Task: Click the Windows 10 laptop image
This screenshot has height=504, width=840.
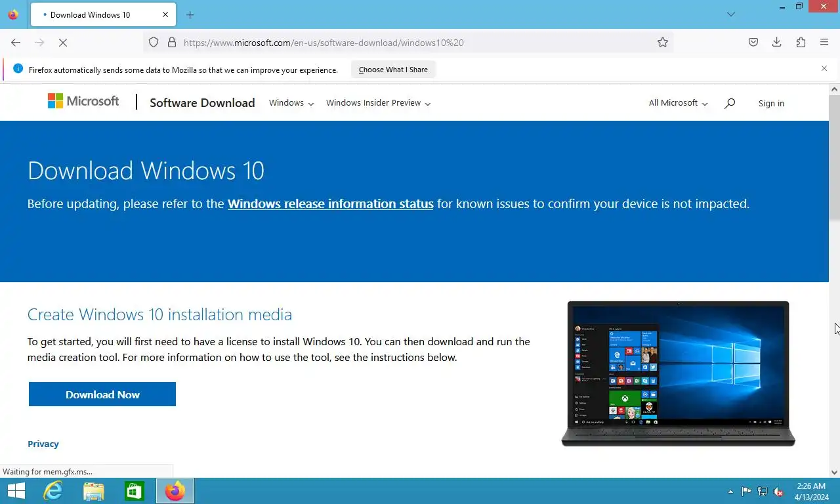Action: [678, 373]
